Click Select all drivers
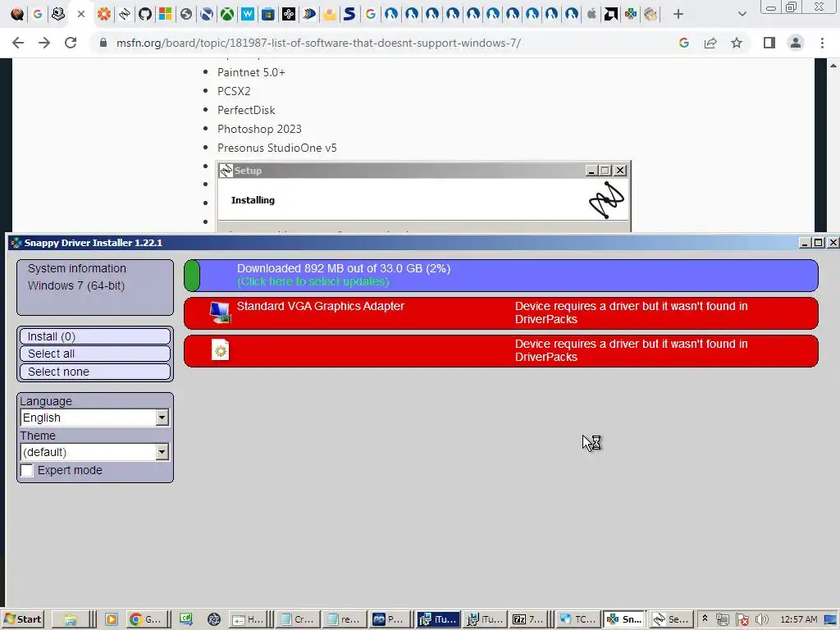Image resolution: width=840 pixels, height=630 pixels. point(95,354)
